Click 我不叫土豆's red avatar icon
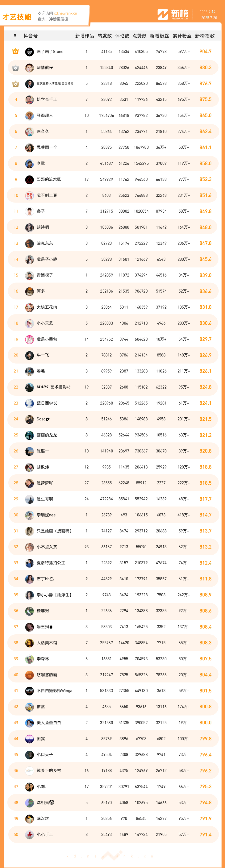This screenshot has height=868, width=225. [30, 195]
